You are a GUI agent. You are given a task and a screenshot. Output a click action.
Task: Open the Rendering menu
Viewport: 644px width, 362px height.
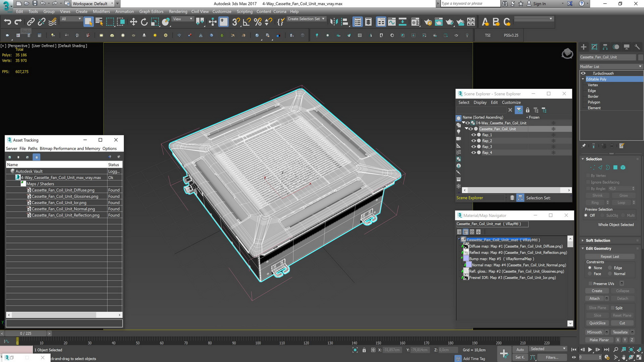pos(178,11)
